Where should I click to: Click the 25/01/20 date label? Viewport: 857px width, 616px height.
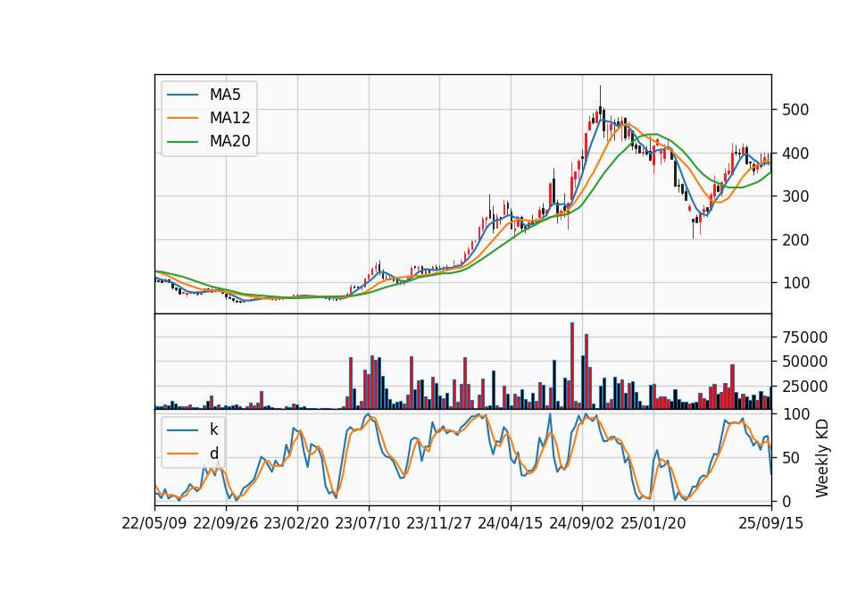tap(653, 523)
